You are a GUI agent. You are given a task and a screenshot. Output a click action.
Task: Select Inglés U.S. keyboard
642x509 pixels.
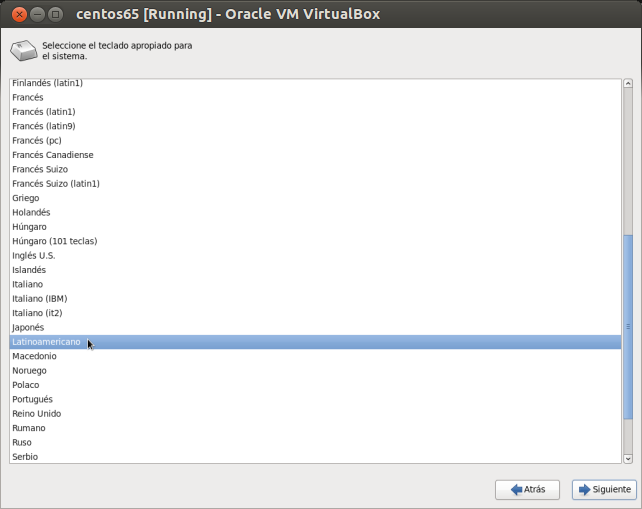click(x=315, y=256)
